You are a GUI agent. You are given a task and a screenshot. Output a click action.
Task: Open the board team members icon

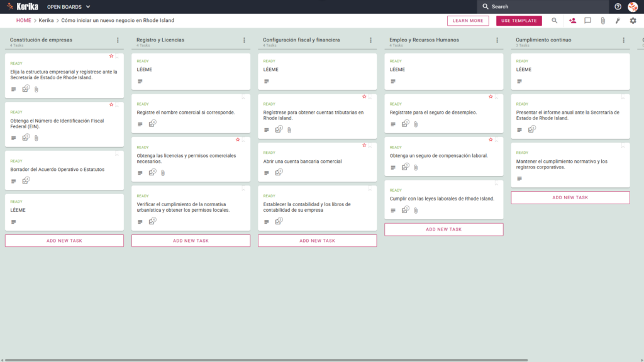click(x=572, y=21)
